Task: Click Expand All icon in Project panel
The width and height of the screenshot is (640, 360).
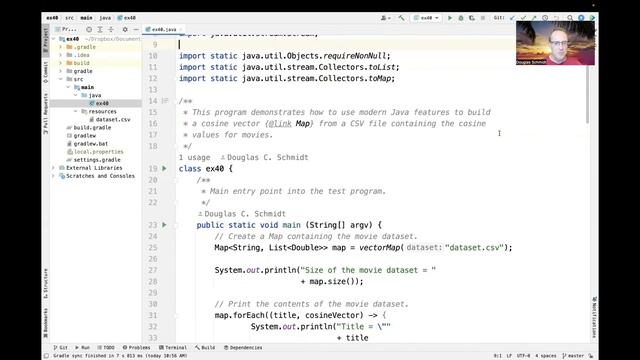Action: 100,29
